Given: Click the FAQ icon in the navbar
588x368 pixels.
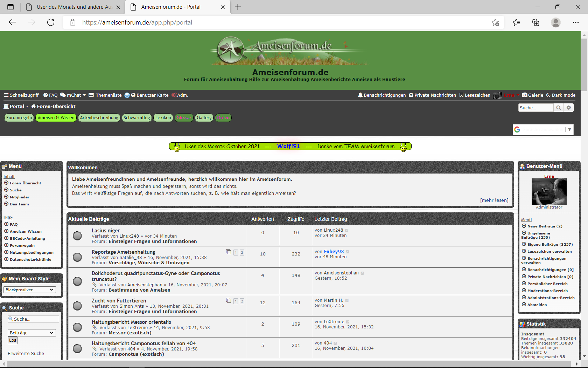Looking at the screenshot, I should click(x=45, y=95).
